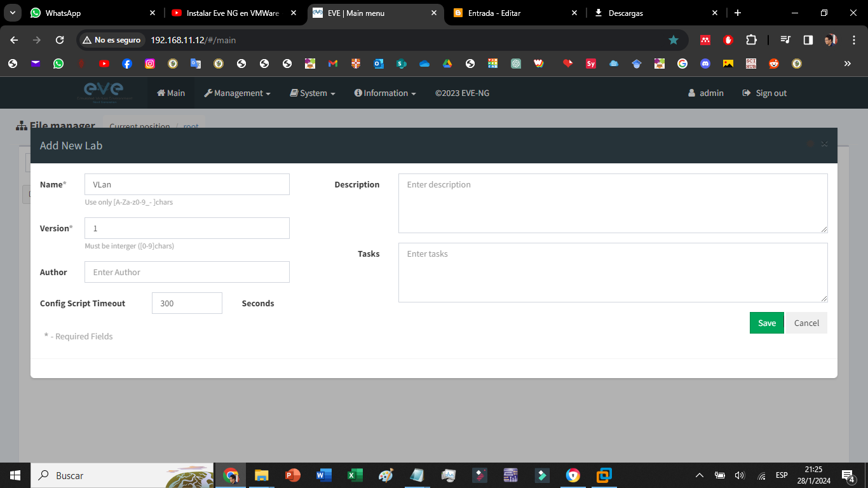Image resolution: width=868 pixels, height=488 pixels.
Task: Toggle the Chrome side panel icon
Action: coord(808,40)
